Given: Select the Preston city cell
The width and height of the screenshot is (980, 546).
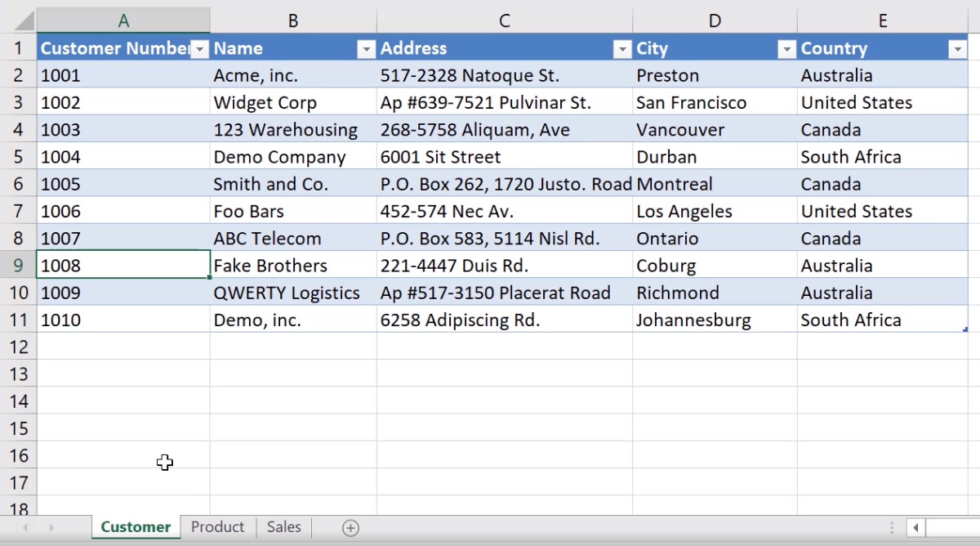Looking at the screenshot, I should [715, 75].
